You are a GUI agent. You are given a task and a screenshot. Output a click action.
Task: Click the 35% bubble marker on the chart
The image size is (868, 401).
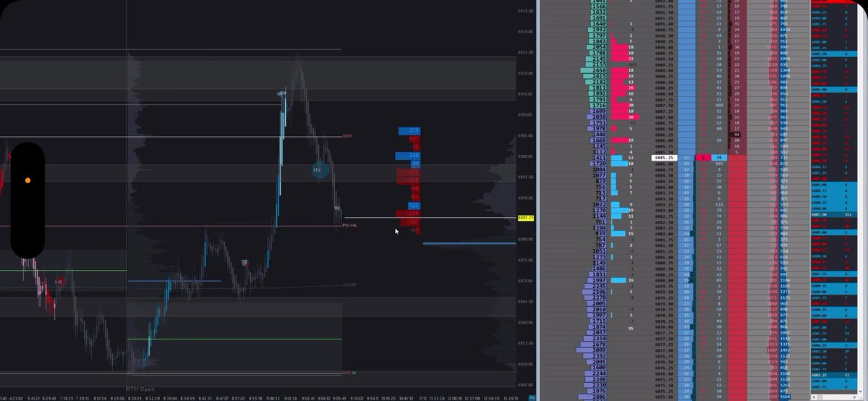tap(320, 170)
